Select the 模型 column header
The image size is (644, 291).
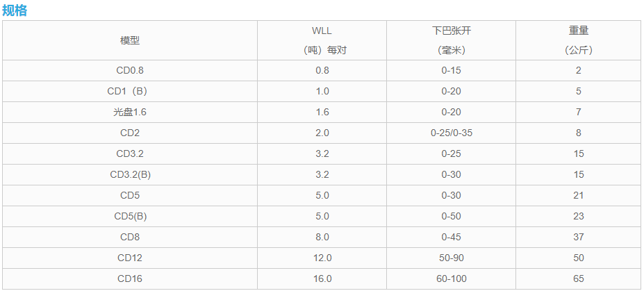point(130,40)
